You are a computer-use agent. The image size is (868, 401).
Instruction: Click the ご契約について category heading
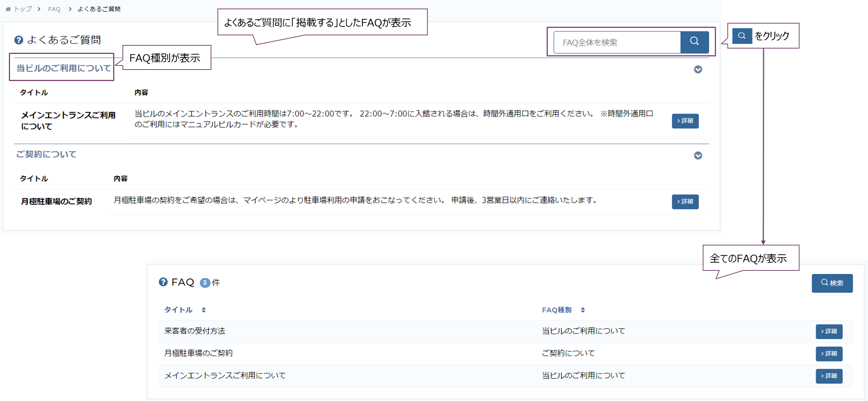click(x=46, y=154)
